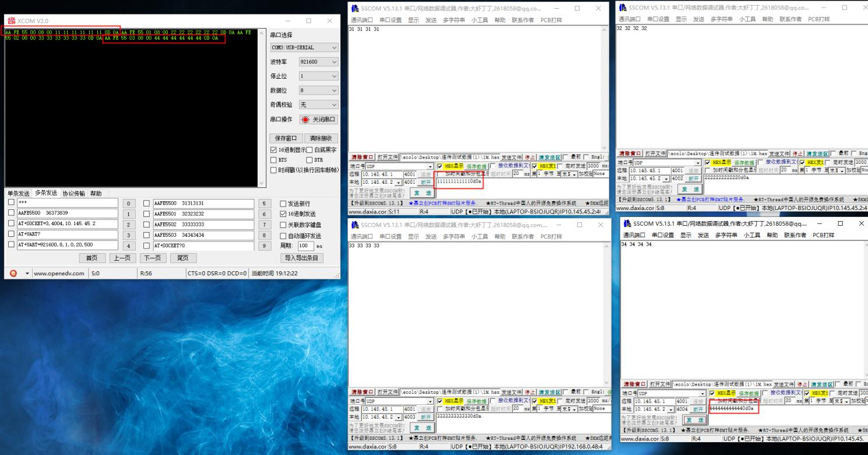
Task: Expand the 波特率 921600 baud rate dropdown
Action: [x=318, y=61]
